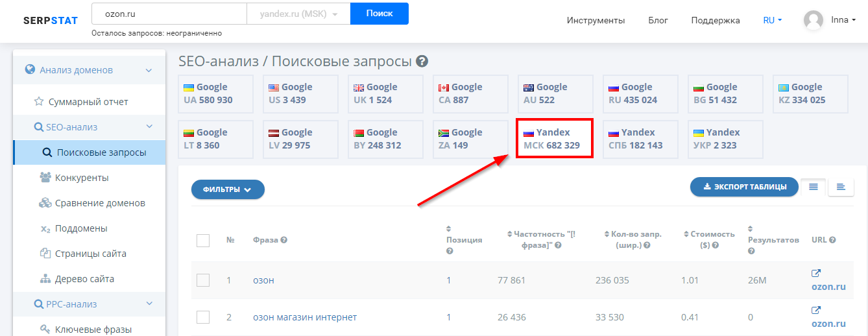Open the yandex.ru (MSK) search engine dropdown

pyautogui.click(x=298, y=14)
